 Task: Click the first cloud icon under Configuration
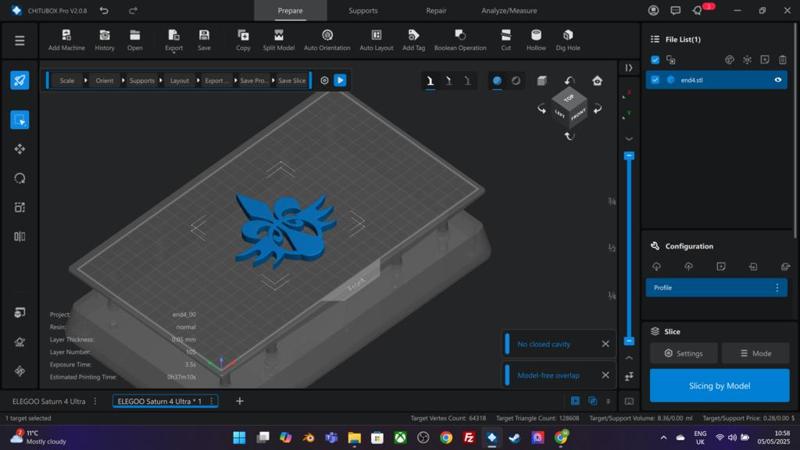coord(656,266)
